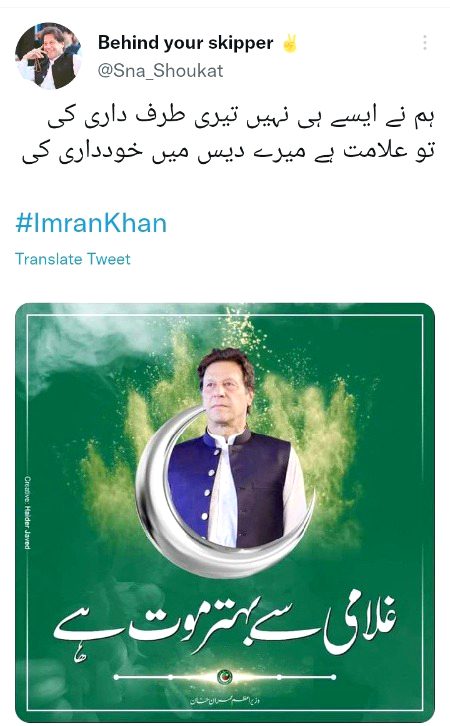The image size is (450, 726).
Task: Open the "Behind your skipper" display name
Action: pos(185,43)
